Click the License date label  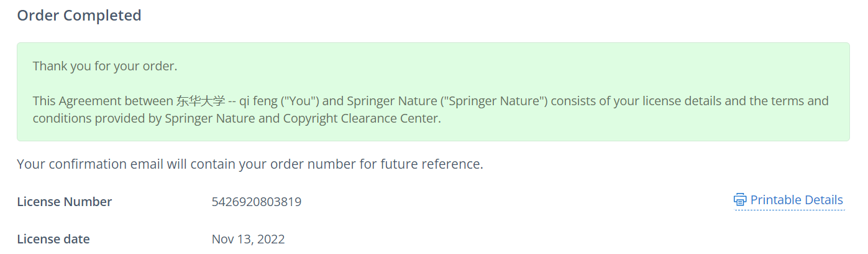click(53, 239)
